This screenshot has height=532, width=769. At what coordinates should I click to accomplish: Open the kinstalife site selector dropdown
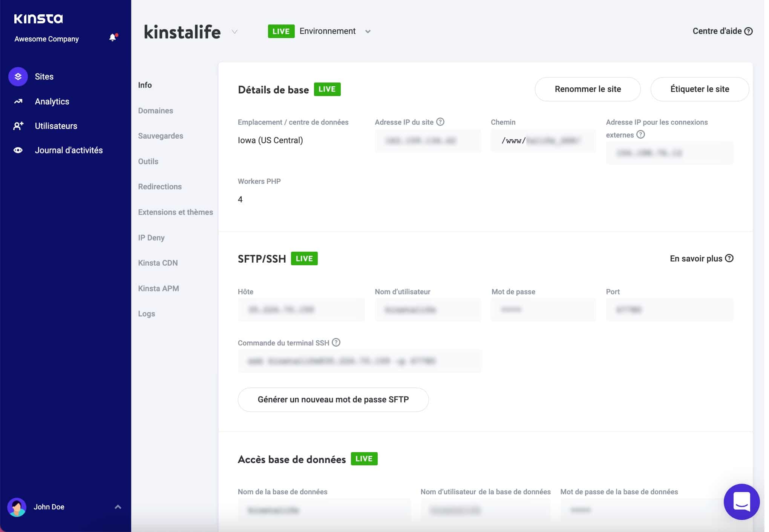pos(234,32)
